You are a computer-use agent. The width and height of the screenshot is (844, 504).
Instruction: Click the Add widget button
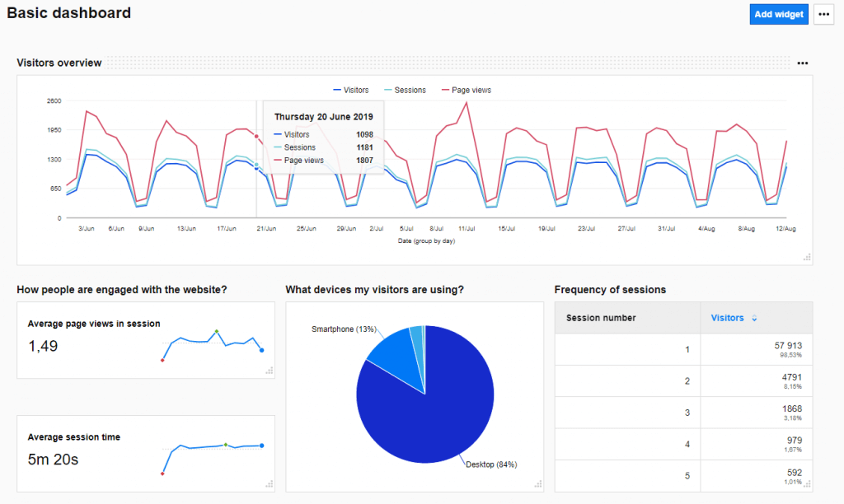point(778,14)
